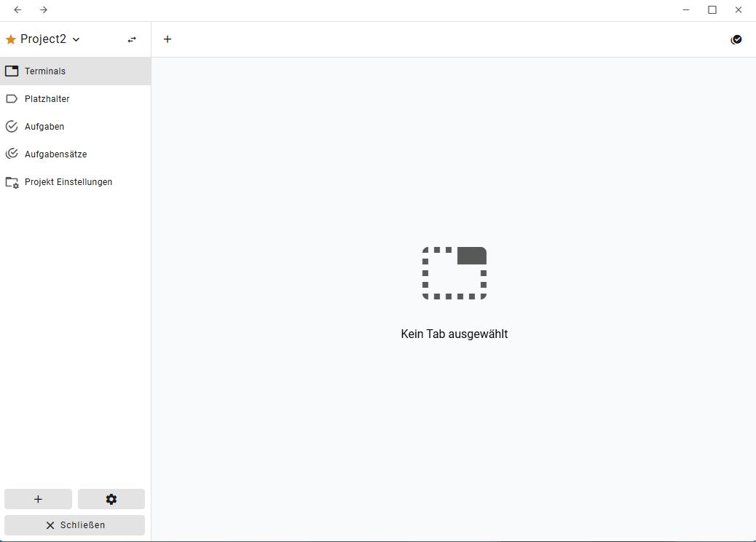756x542 pixels.
Task: Expand the Project2 dropdown chevron
Action: 76,39
